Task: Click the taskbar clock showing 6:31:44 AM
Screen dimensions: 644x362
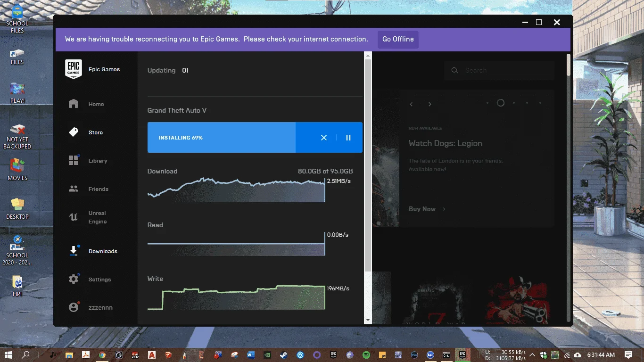Action: tap(601, 354)
